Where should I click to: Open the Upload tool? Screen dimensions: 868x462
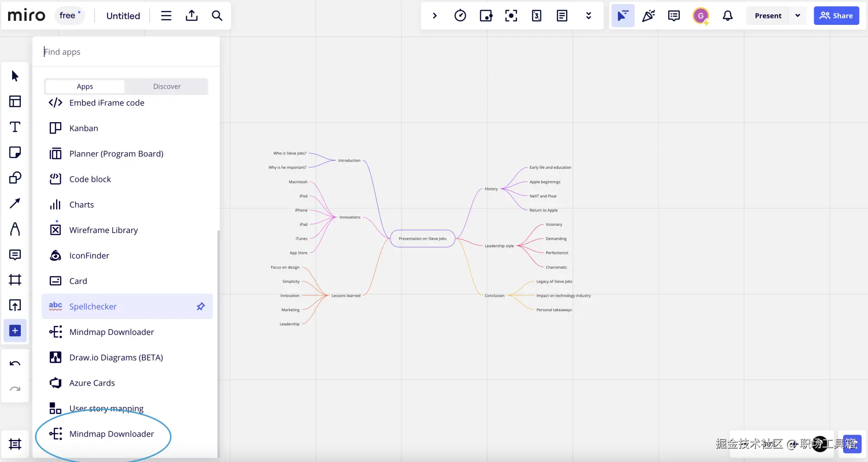click(15, 305)
